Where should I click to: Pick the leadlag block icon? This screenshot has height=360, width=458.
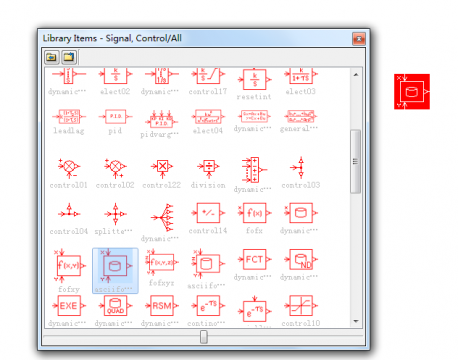point(69,116)
